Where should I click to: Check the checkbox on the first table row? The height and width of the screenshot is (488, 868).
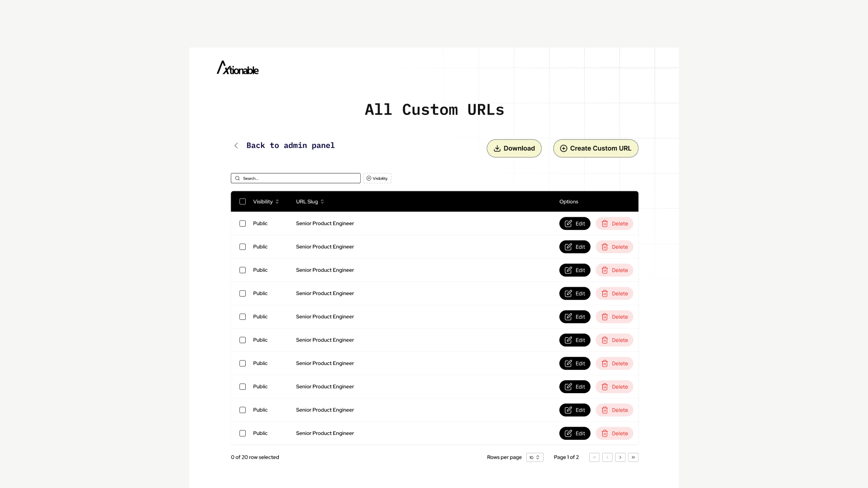coord(242,223)
